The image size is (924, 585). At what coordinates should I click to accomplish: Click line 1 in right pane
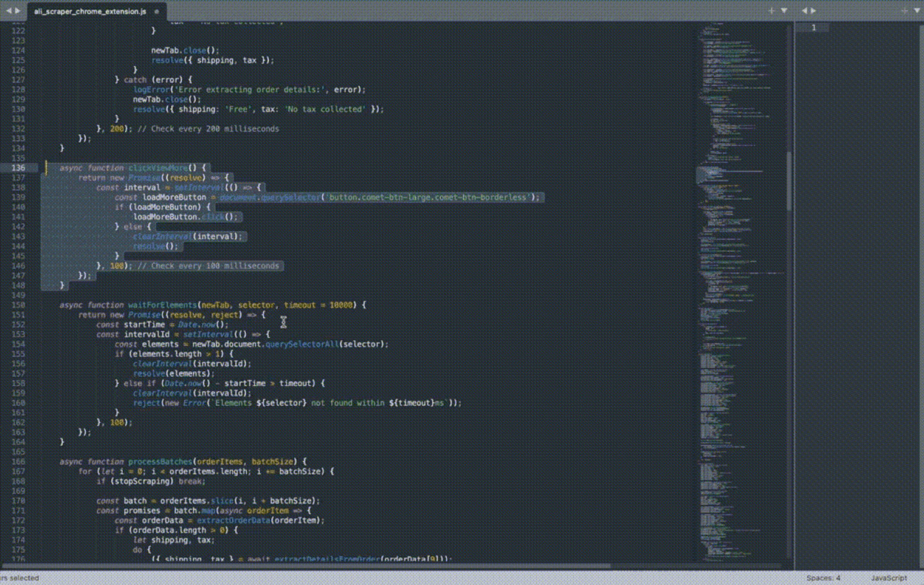(x=813, y=27)
